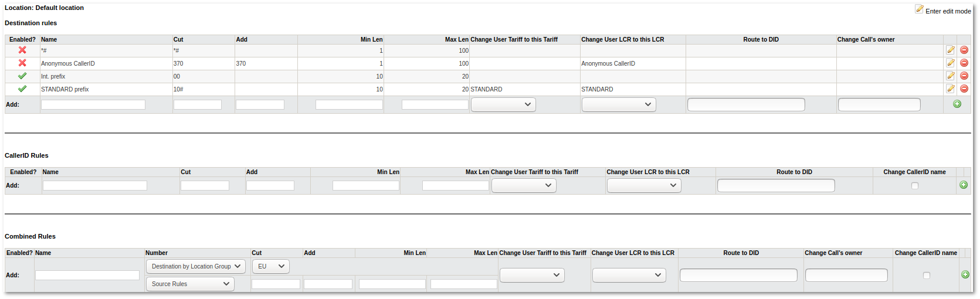The image size is (980, 299).
Task: Open the EU cut dropdown
Action: point(270,267)
